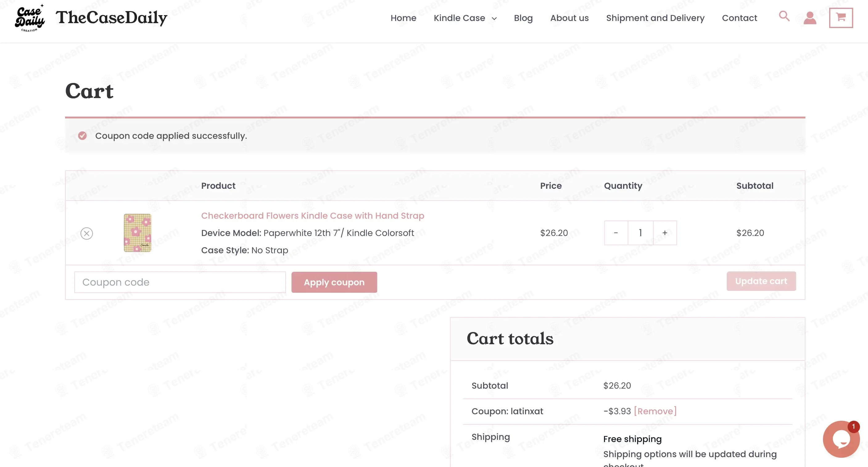Remove the Checkerboard Flowers item from cart
This screenshot has width=868, height=467.
(x=87, y=233)
